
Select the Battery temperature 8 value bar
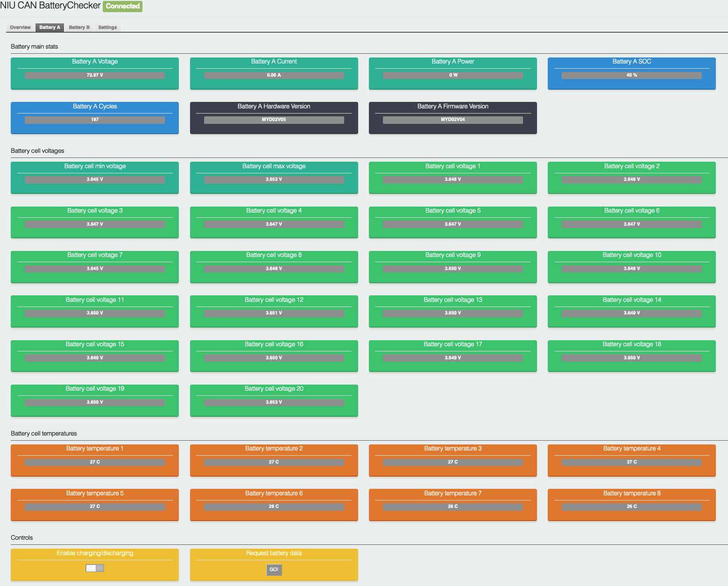631,507
